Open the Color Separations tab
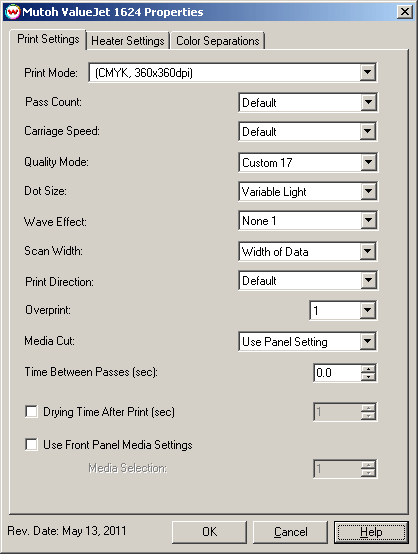Viewport: 418px width, 554px height. click(218, 41)
